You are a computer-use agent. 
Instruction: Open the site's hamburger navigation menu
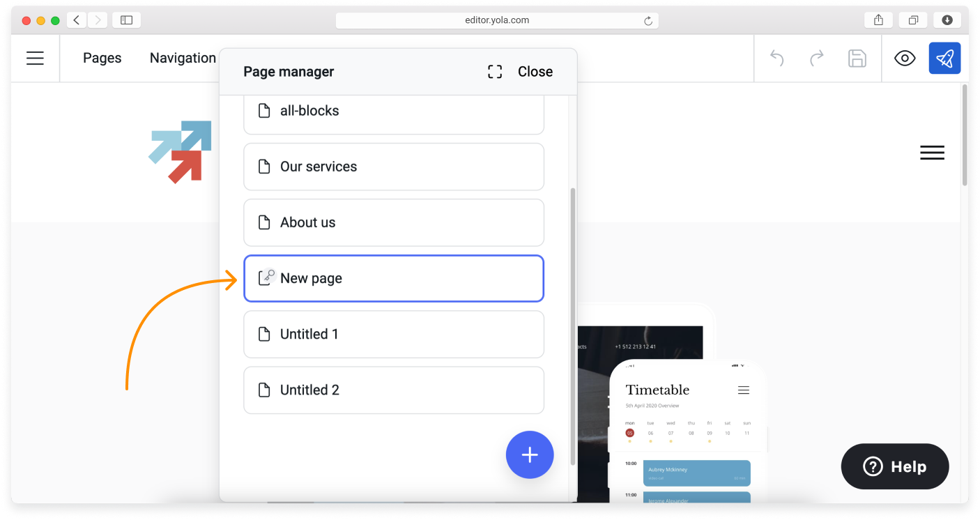click(932, 153)
